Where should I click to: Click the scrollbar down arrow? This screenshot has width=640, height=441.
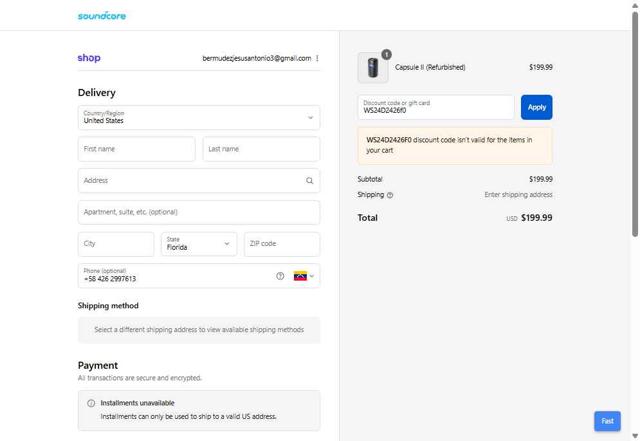click(635, 436)
